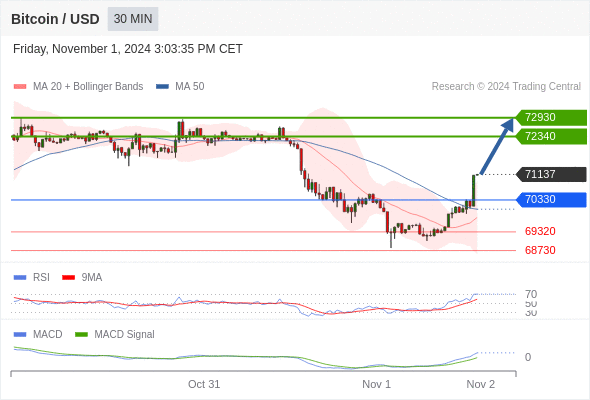590x400 pixels.
Task: Click the blue MACD legend marker
Action: tap(20, 335)
